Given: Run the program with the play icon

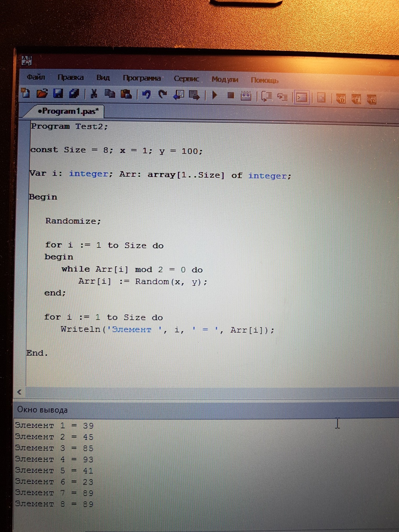Looking at the screenshot, I should [x=215, y=96].
